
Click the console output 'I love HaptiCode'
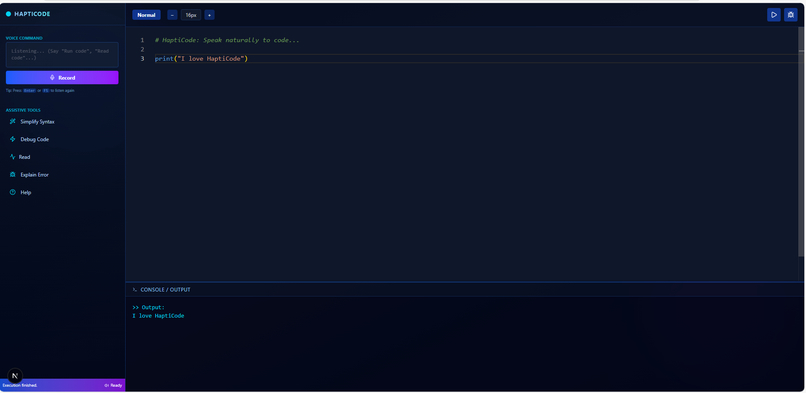(x=158, y=316)
